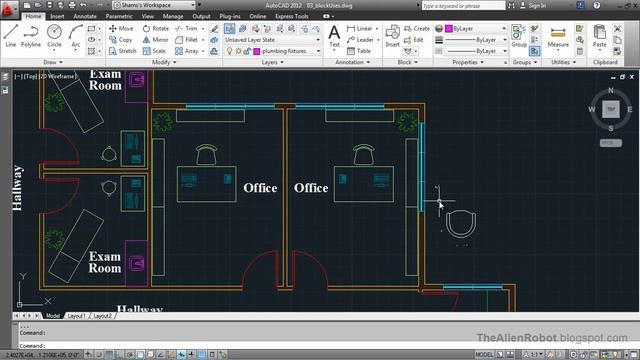The width and height of the screenshot is (640, 360).
Task: Click the Leader tool
Action: point(360,40)
